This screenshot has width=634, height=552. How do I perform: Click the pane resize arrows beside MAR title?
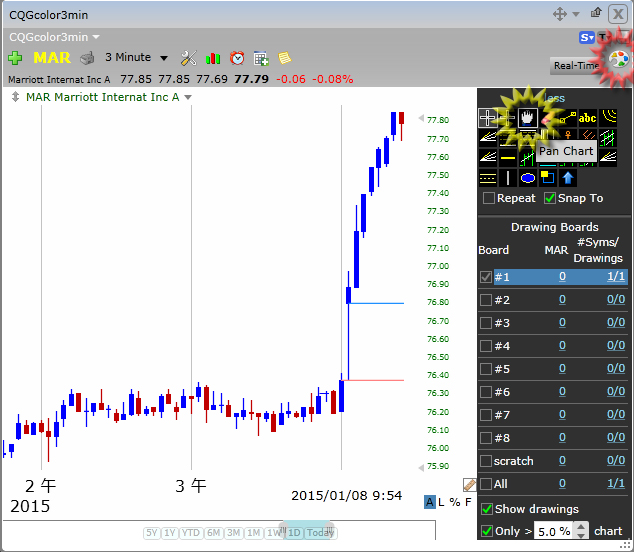point(15,97)
